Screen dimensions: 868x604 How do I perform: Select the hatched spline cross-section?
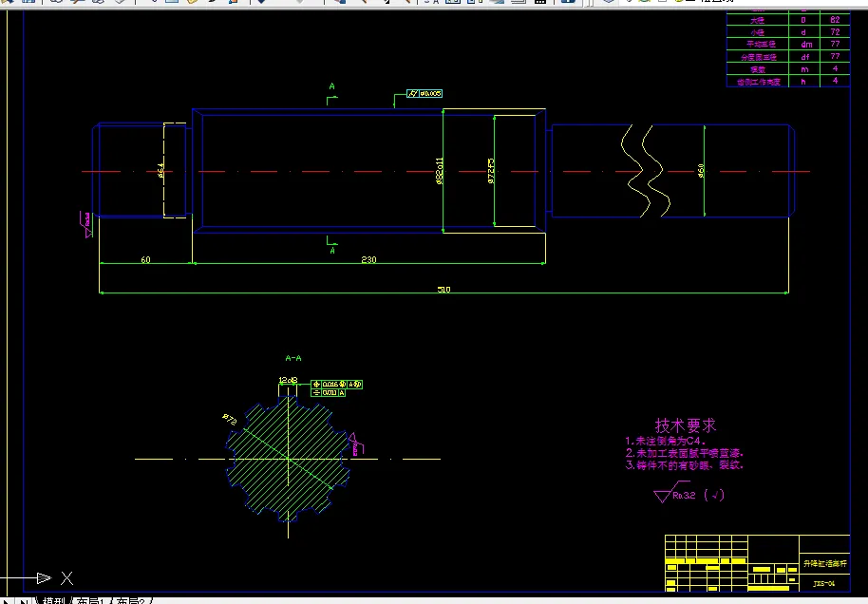[288, 459]
